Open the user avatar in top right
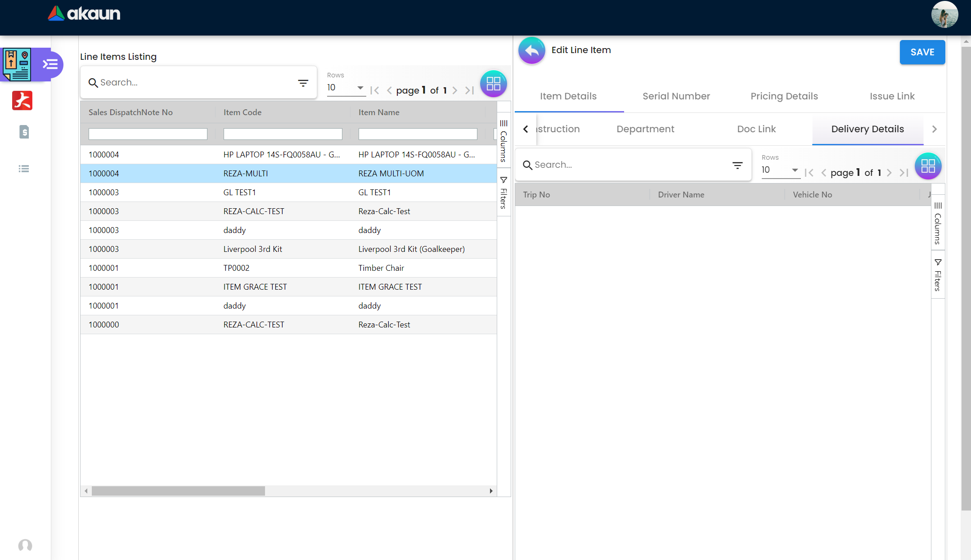This screenshot has width=971, height=560. coord(944,14)
